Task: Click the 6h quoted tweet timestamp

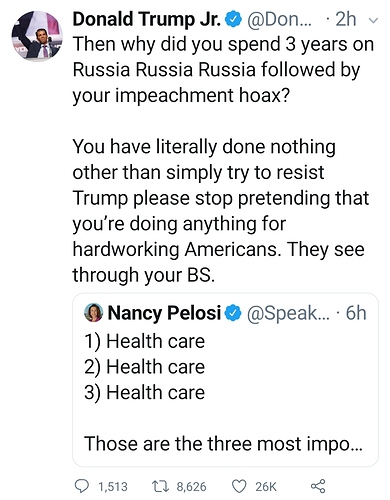Action: 356,313
